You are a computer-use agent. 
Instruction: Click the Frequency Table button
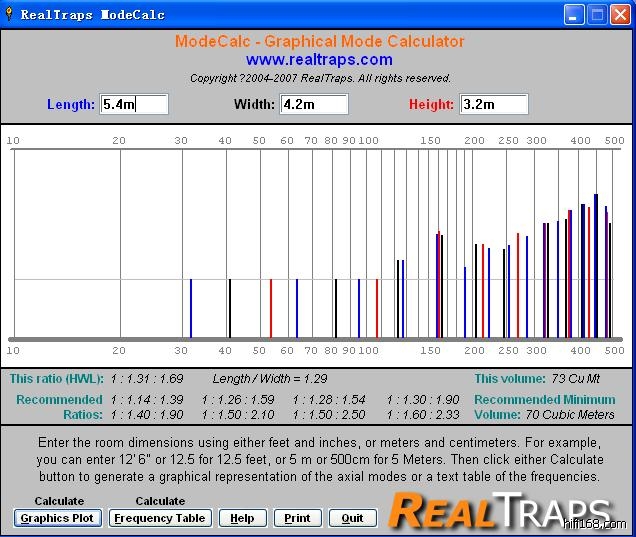coord(160,518)
